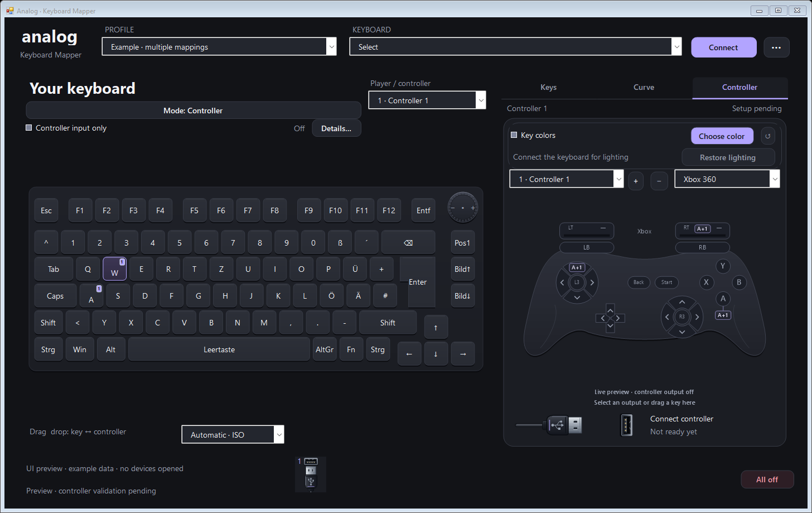
Task: Click the D-pad right arrow
Action: coord(619,318)
